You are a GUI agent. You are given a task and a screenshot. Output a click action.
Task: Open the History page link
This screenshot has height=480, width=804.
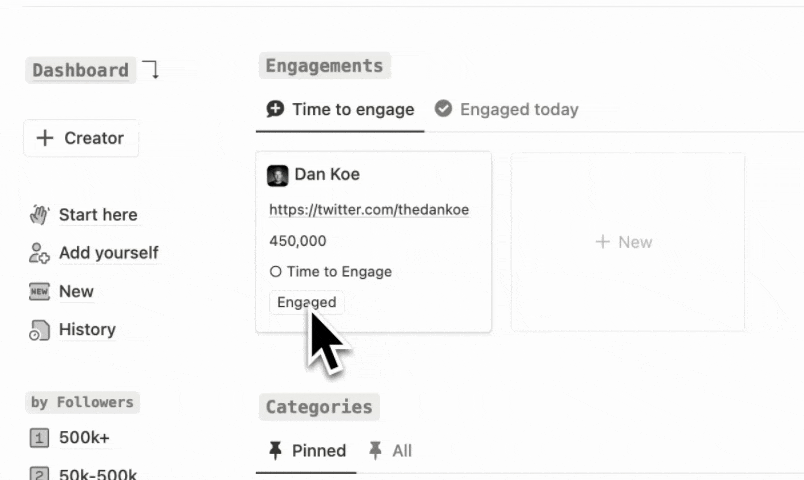point(87,330)
